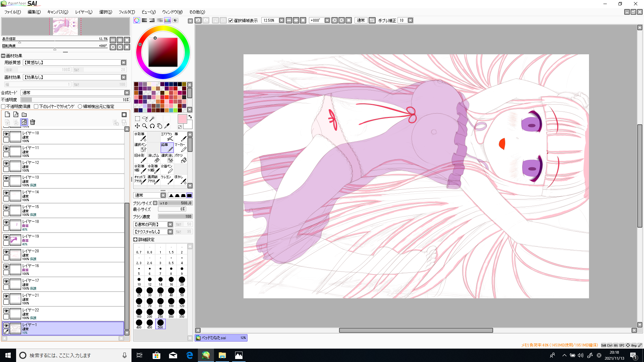Click the toolbar 通常 normal view button
Screen dimensions: 644x362
[x=361, y=20]
